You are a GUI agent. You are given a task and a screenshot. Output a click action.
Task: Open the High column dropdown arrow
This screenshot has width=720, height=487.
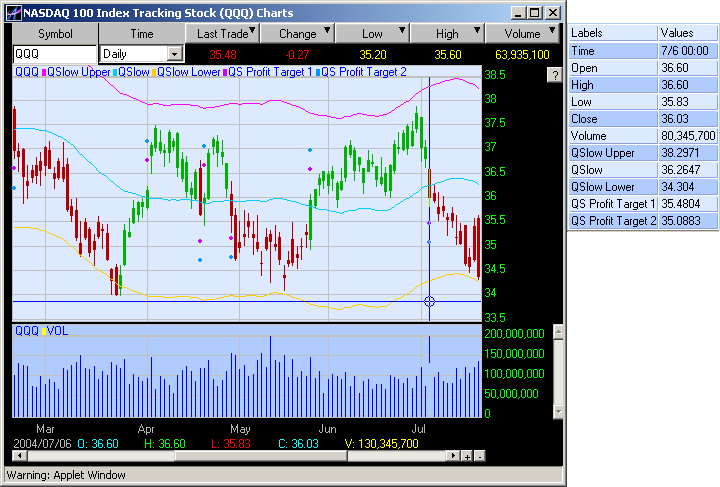tap(477, 30)
